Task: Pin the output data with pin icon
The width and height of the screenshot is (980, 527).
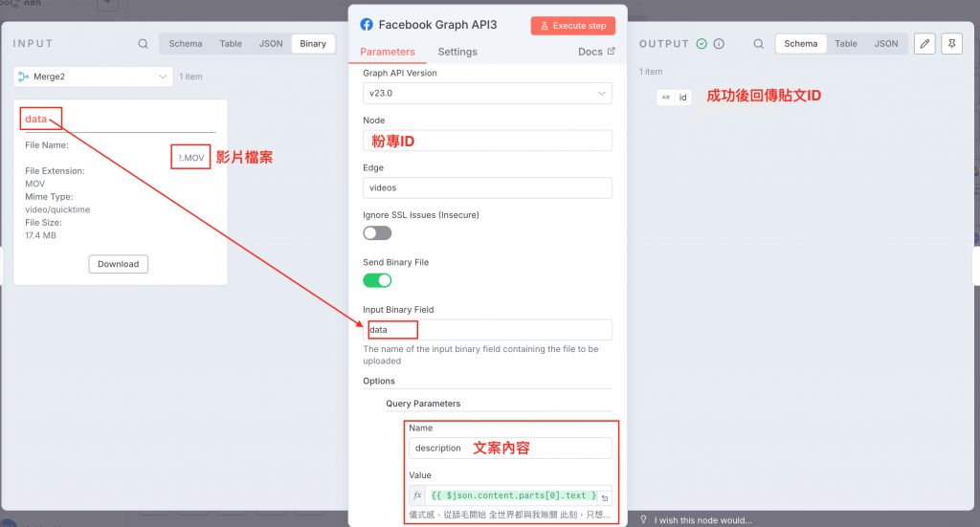Action: (x=952, y=44)
